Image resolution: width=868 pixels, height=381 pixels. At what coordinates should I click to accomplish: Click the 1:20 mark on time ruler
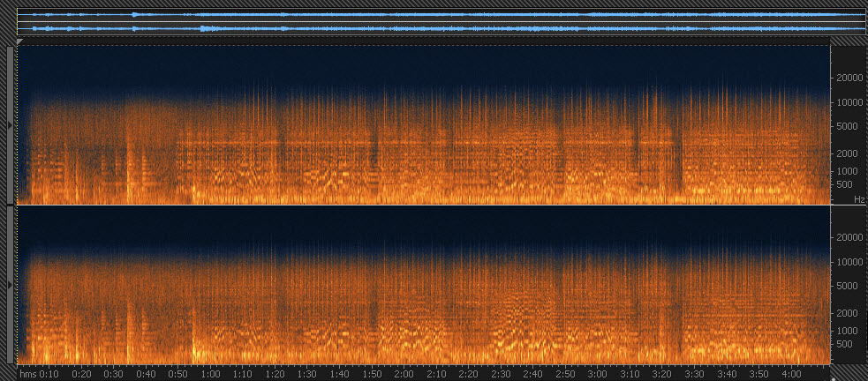tap(275, 374)
